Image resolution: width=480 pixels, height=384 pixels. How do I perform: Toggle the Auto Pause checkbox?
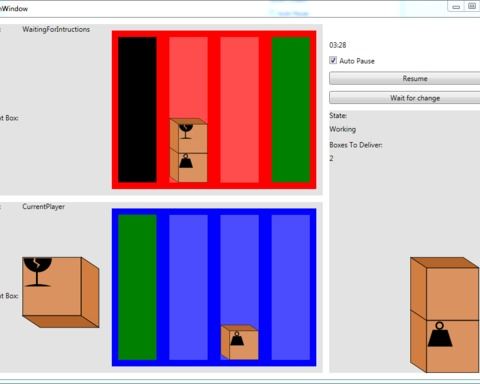pos(333,60)
